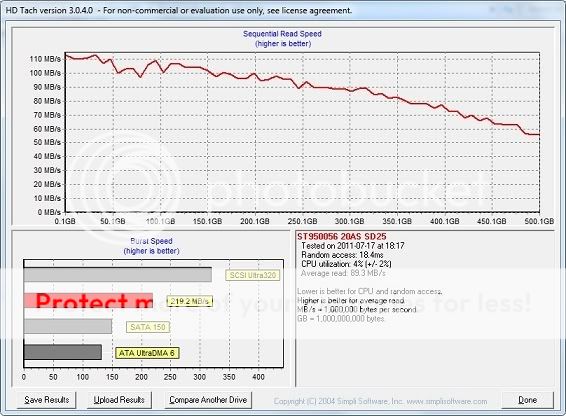Click the SCSI Ultra320 gray bar
Image resolution: width=566 pixels, height=416 pixels.
118,275
